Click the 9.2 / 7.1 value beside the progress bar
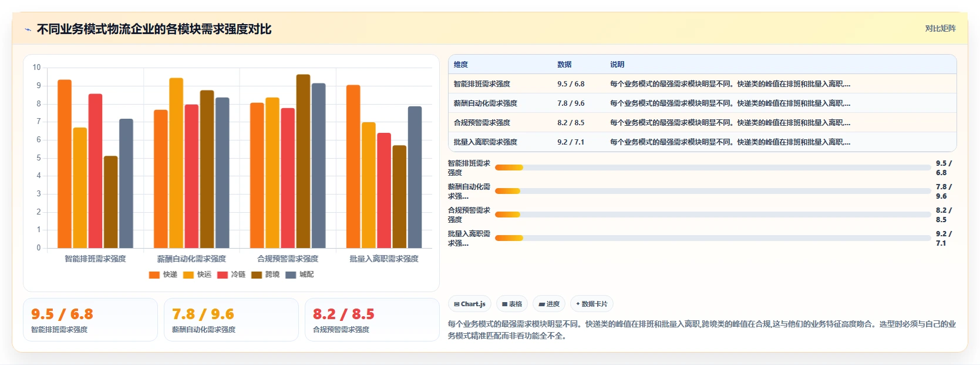This screenshot has height=365, width=980. tap(944, 238)
